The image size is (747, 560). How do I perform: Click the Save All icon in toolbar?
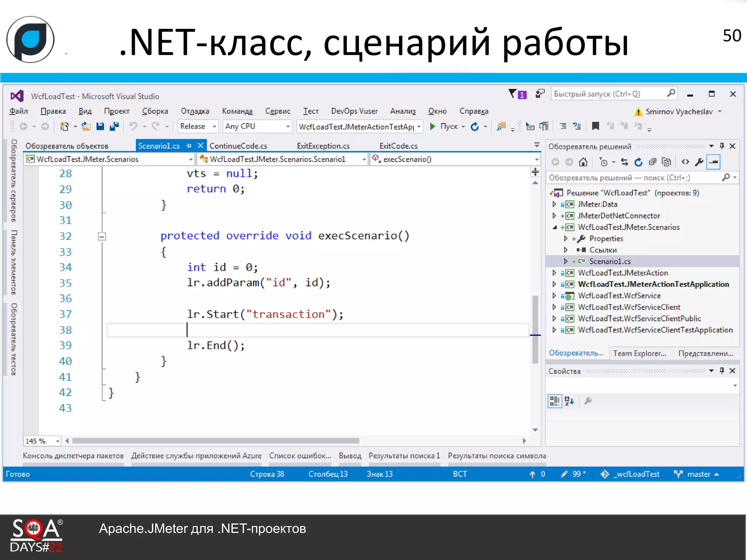click(x=114, y=127)
